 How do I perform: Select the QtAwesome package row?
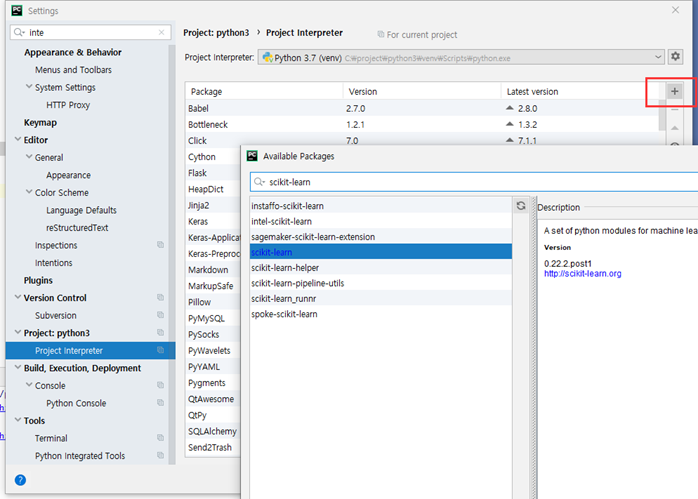tap(213, 399)
